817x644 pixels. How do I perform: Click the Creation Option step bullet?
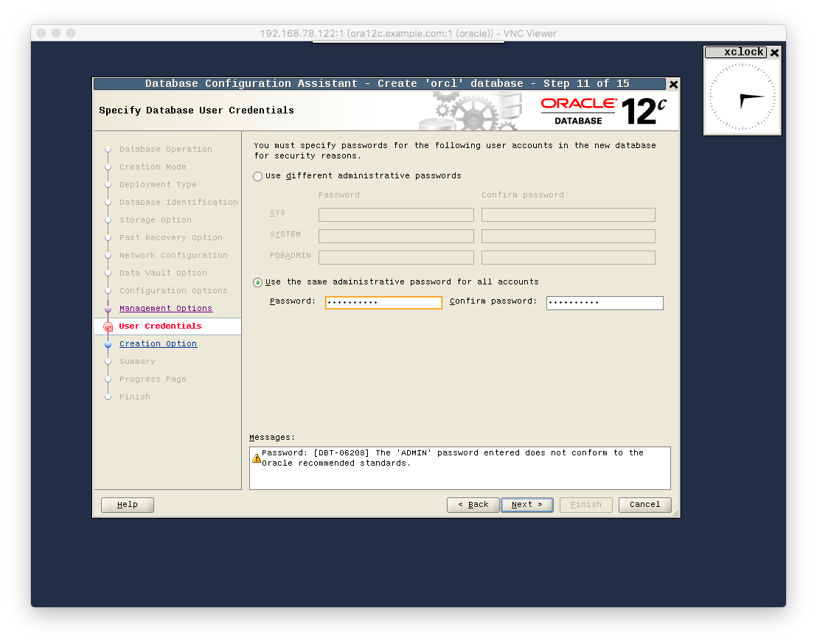point(108,344)
